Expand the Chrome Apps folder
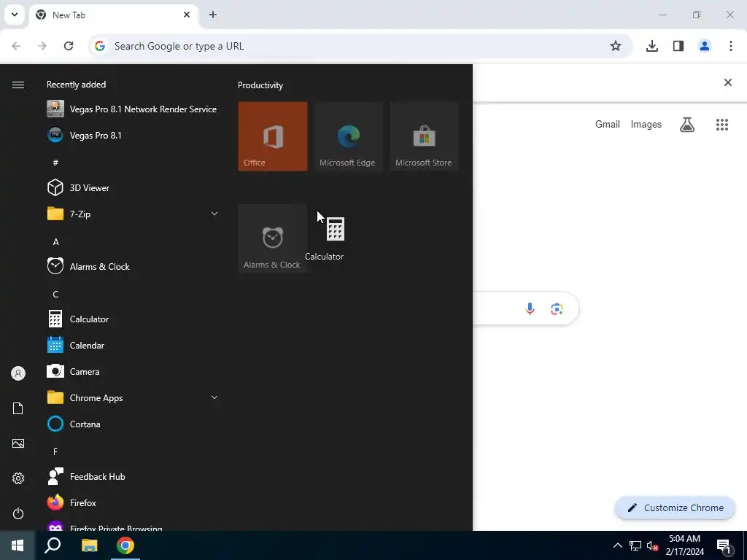The image size is (747, 560). click(133, 397)
